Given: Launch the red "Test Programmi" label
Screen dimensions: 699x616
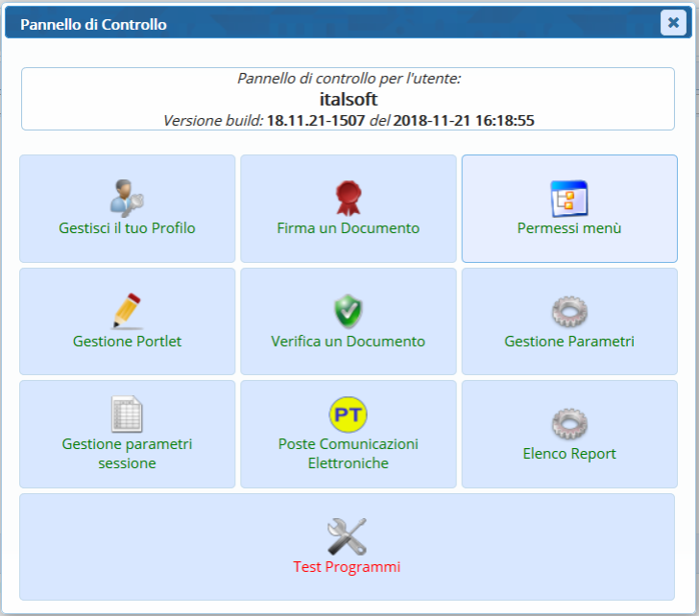Looking at the screenshot, I should [347, 566].
